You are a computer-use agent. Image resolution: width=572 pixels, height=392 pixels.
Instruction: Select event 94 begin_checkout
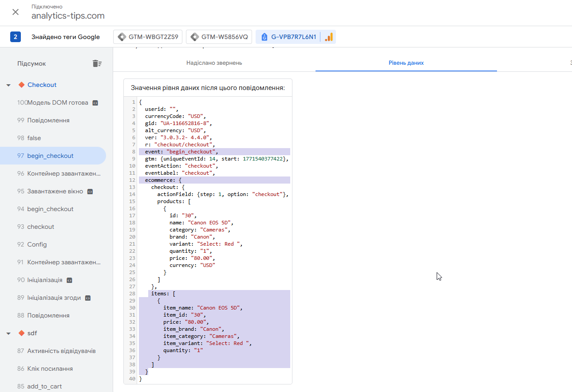coord(50,209)
